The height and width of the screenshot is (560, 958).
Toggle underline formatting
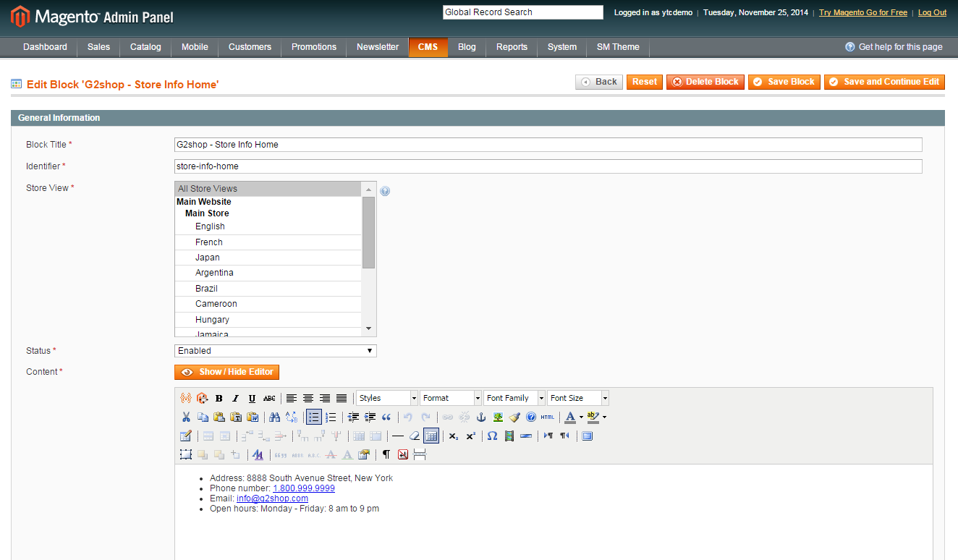(252, 398)
